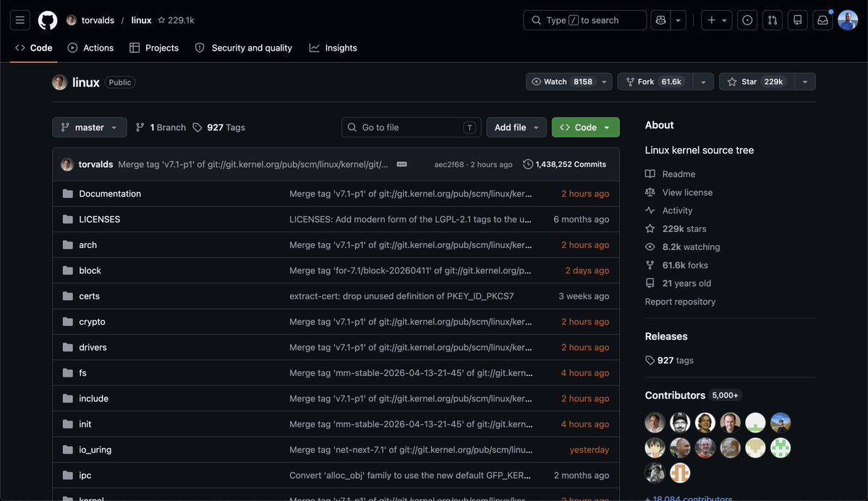Star the linux repository

[x=755, y=82]
